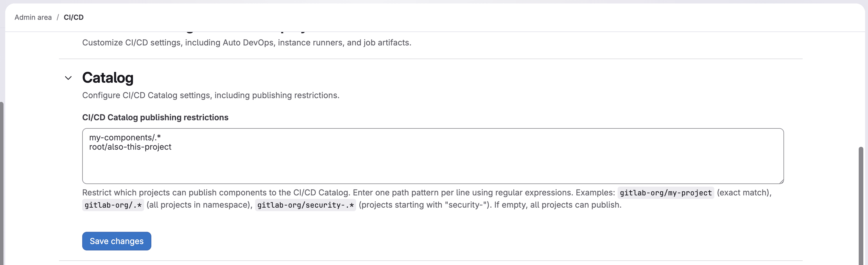Click the Catalog section heading
This screenshot has width=868, height=265.
[108, 78]
